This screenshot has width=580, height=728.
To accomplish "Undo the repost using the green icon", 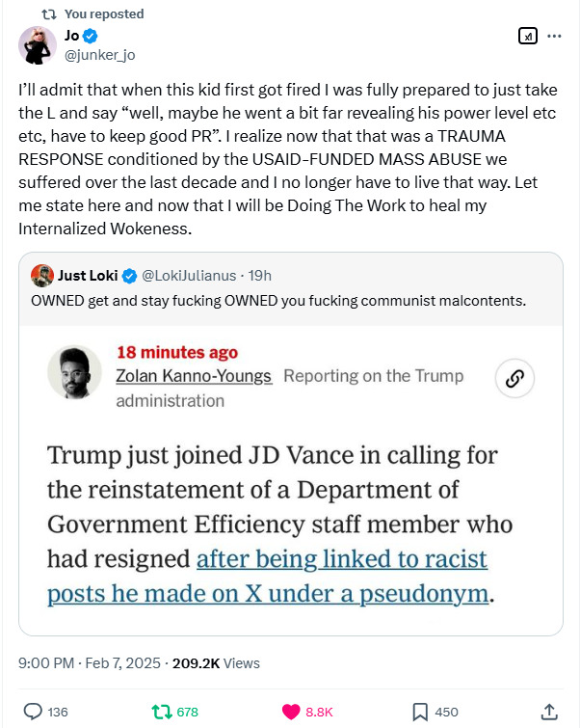I will click(162, 712).
